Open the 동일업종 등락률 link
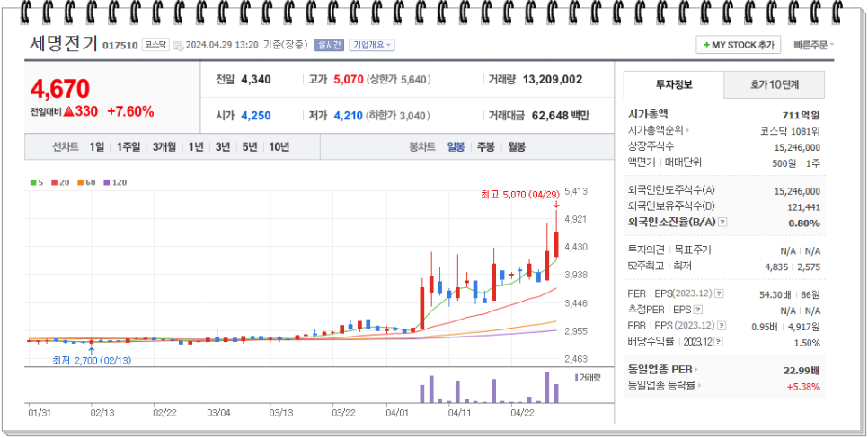The width and height of the screenshot is (868, 438). [x=665, y=385]
